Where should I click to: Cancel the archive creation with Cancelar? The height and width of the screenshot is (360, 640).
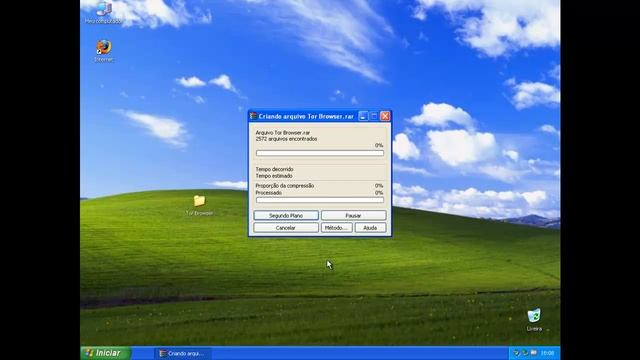[x=286, y=228]
